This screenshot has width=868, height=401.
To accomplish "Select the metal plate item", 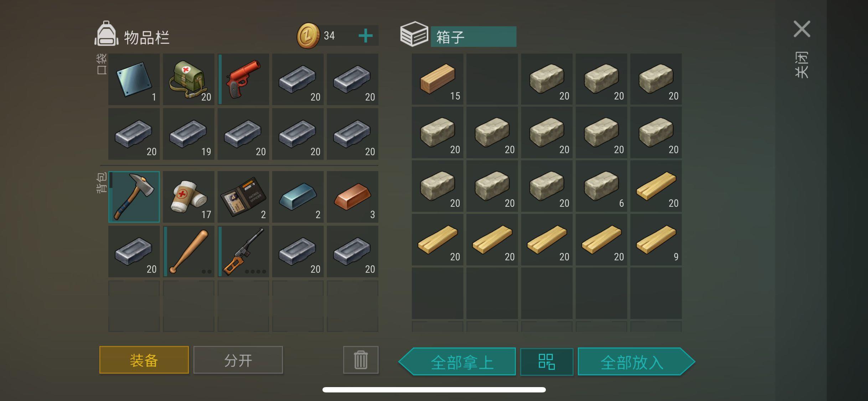I will [x=134, y=79].
